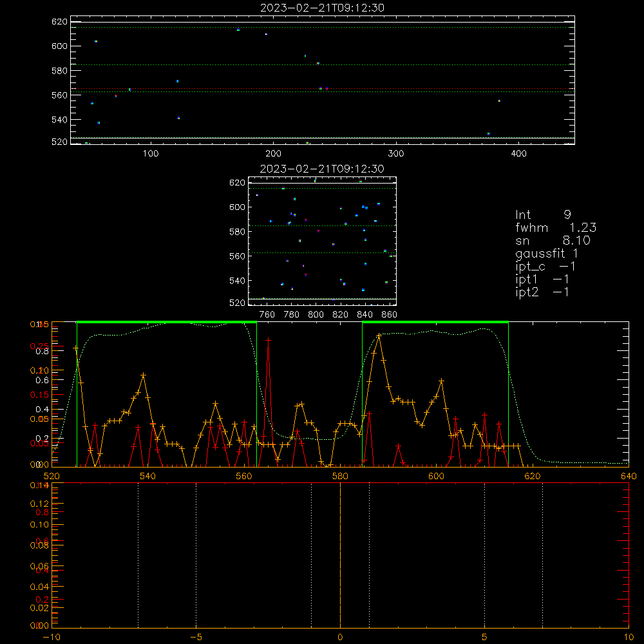
Task: Click x-axis label -5 of bottom plot
Action: tap(196, 637)
